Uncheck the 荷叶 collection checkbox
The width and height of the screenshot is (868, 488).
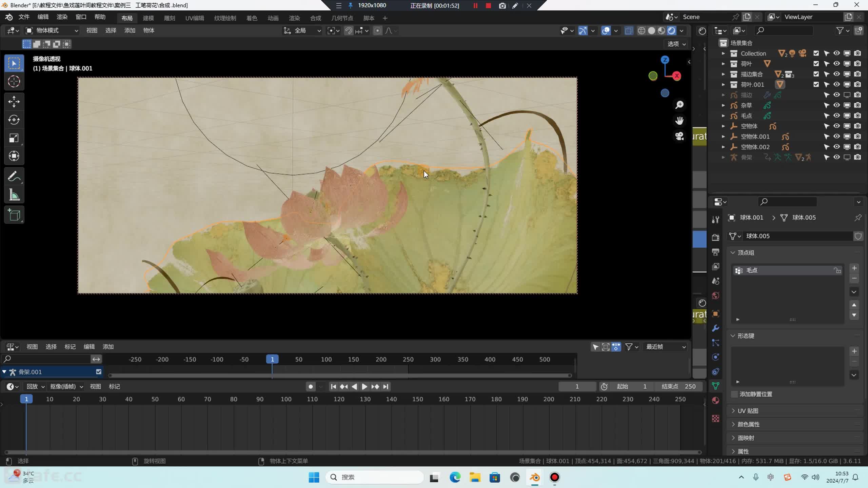coord(816,64)
